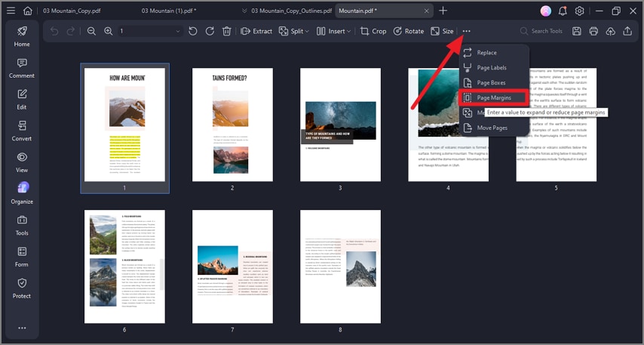Screen dimensions: 644x345
Task: Click the Extract pages button
Action: pos(256,31)
